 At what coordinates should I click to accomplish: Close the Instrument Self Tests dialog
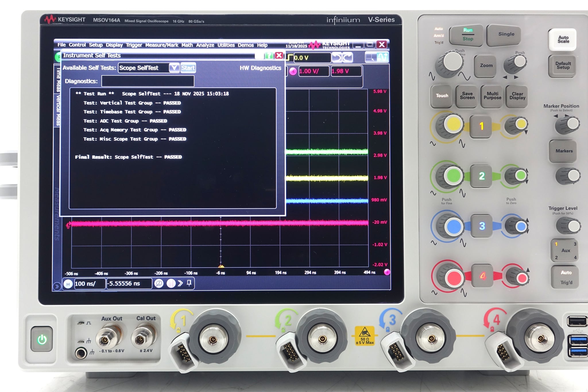(x=279, y=55)
